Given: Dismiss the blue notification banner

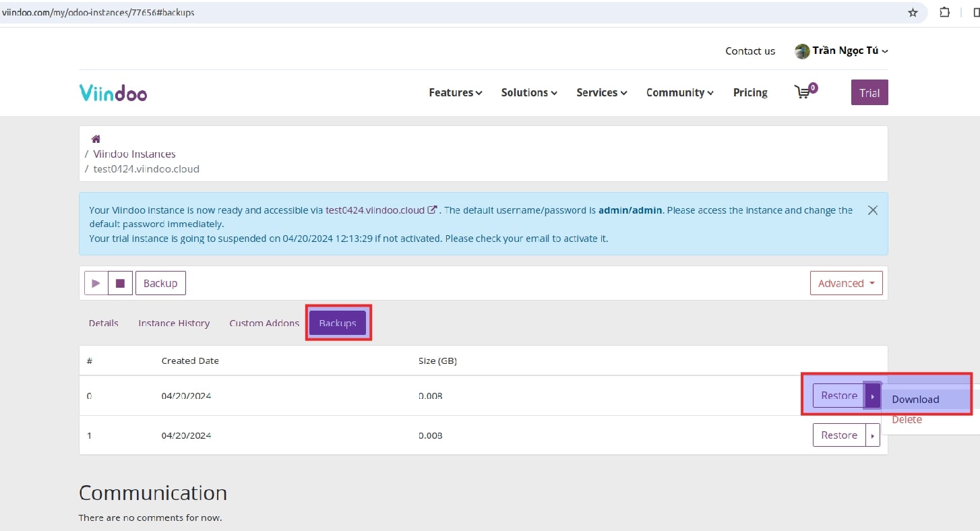Looking at the screenshot, I should click(872, 210).
